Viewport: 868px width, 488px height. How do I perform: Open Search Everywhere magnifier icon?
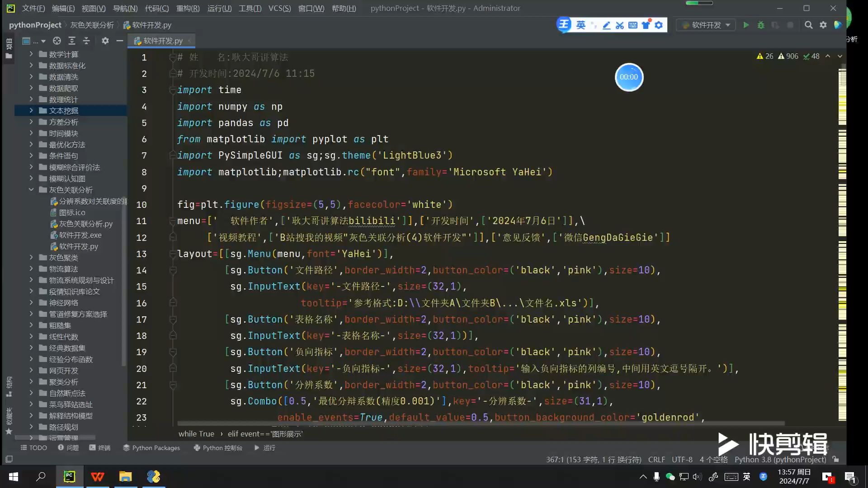(808, 25)
